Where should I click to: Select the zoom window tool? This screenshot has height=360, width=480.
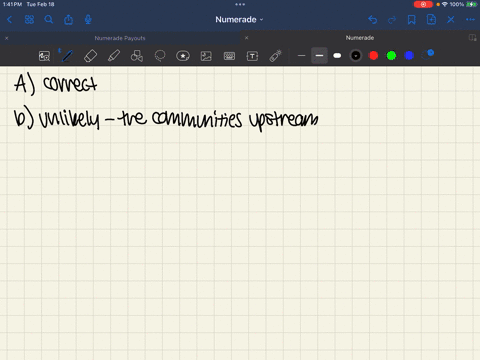click(44, 56)
